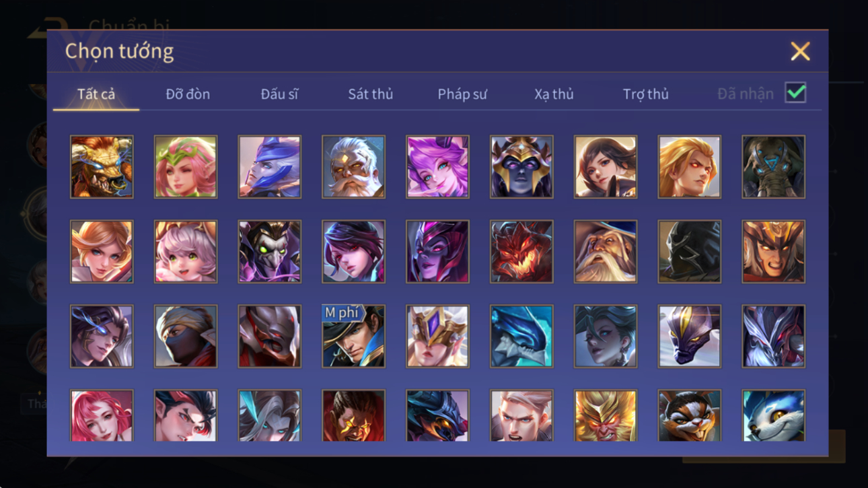Choose the masked ninja hero portrait

(x=186, y=337)
